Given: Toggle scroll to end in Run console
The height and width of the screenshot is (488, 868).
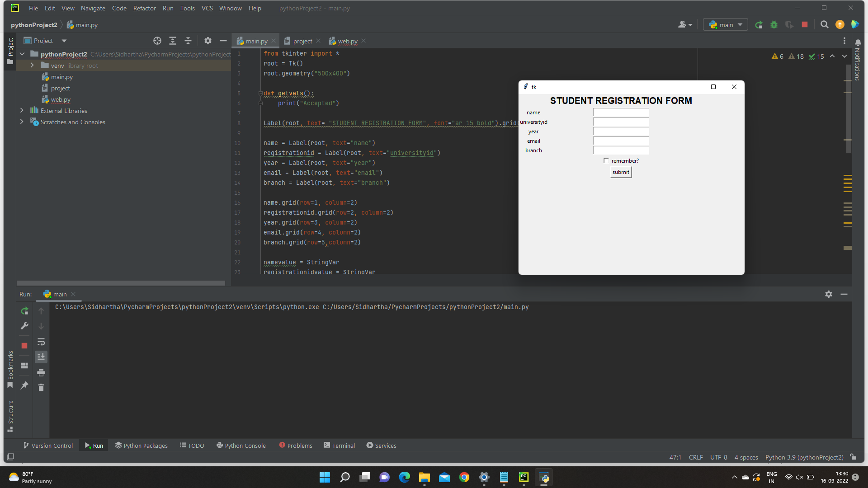Looking at the screenshot, I should pos(41,357).
